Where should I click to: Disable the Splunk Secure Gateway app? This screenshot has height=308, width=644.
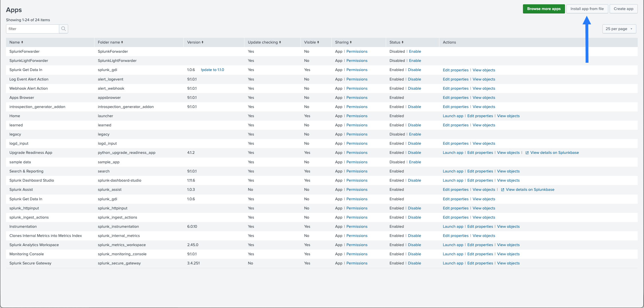coord(414,263)
